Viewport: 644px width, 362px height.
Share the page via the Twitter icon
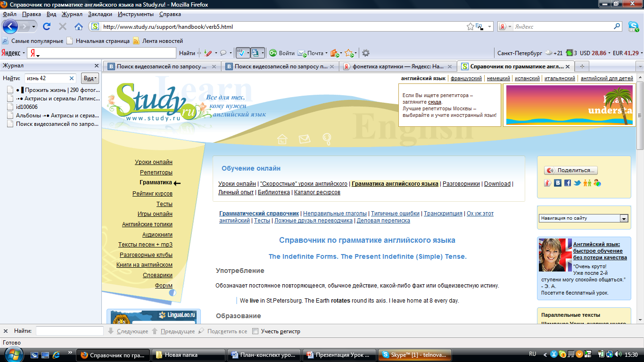[577, 183]
